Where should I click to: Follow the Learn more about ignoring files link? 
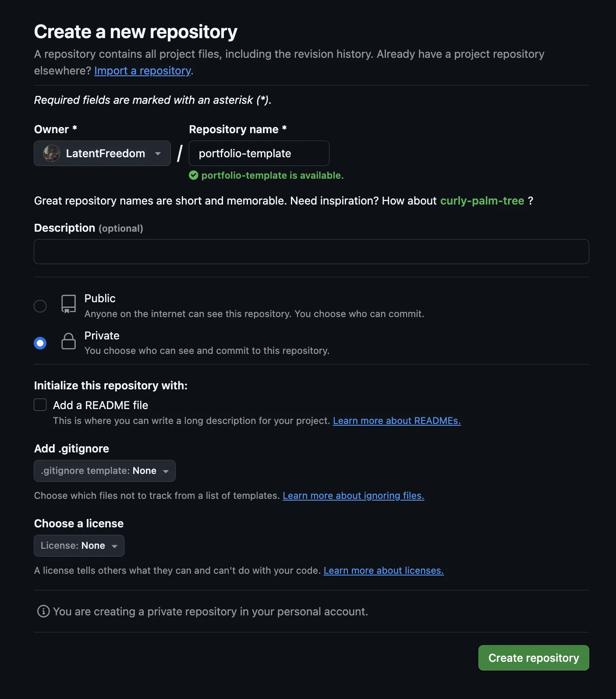tap(353, 495)
